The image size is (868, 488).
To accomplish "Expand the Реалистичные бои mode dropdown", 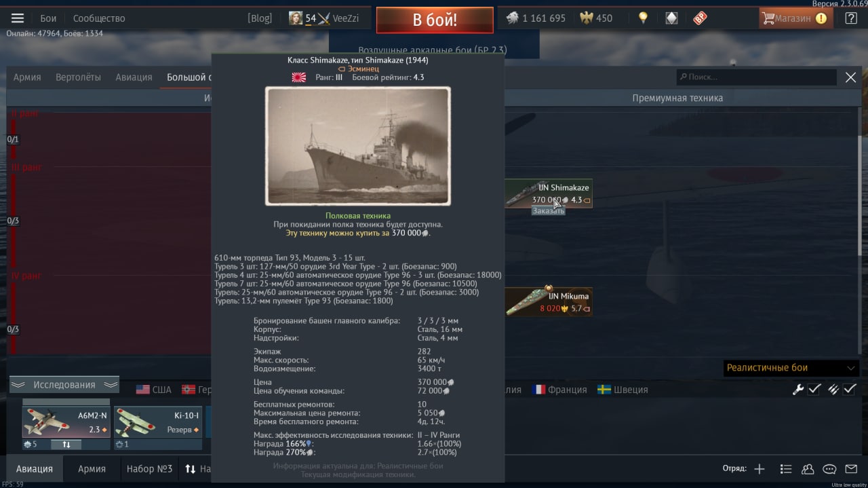I will pos(791,368).
